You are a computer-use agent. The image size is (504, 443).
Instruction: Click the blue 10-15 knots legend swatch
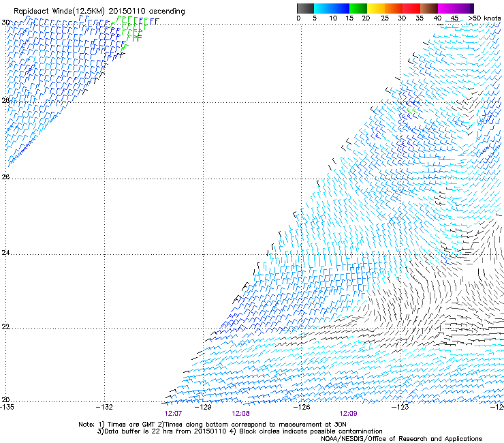point(341,8)
